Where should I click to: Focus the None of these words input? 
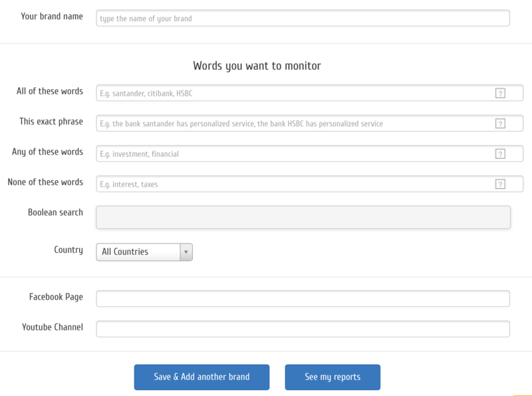(293, 184)
